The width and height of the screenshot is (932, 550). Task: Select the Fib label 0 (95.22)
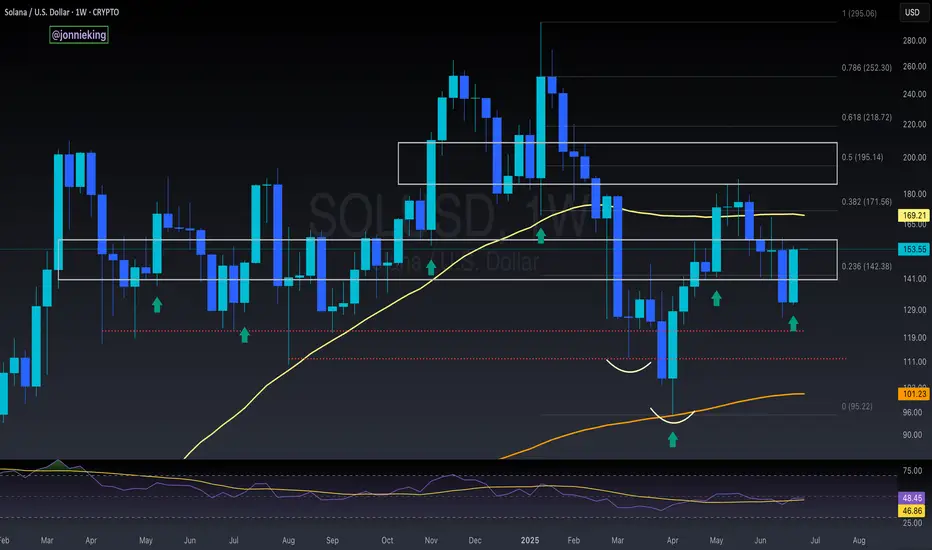(857, 406)
